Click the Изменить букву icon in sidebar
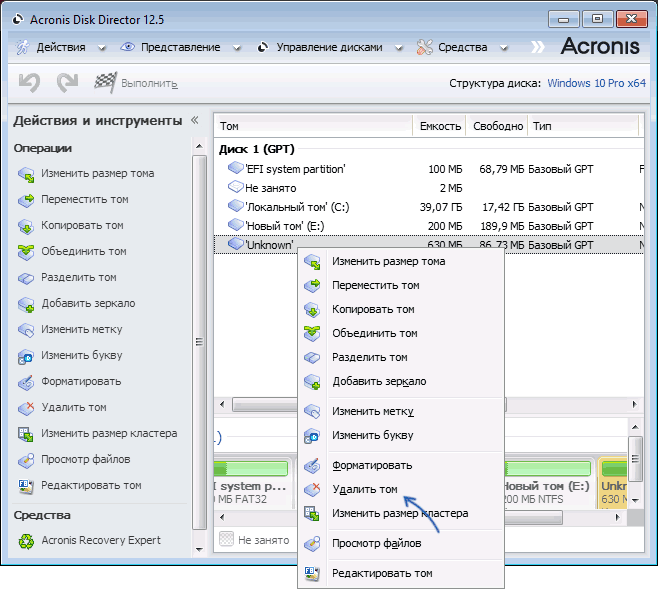Image resolution: width=658 pixels, height=589 pixels. [x=26, y=355]
